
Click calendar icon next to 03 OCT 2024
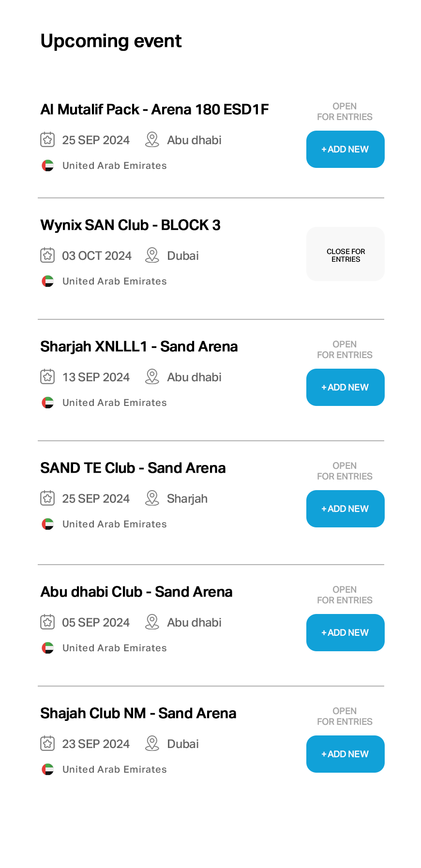tap(47, 255)
